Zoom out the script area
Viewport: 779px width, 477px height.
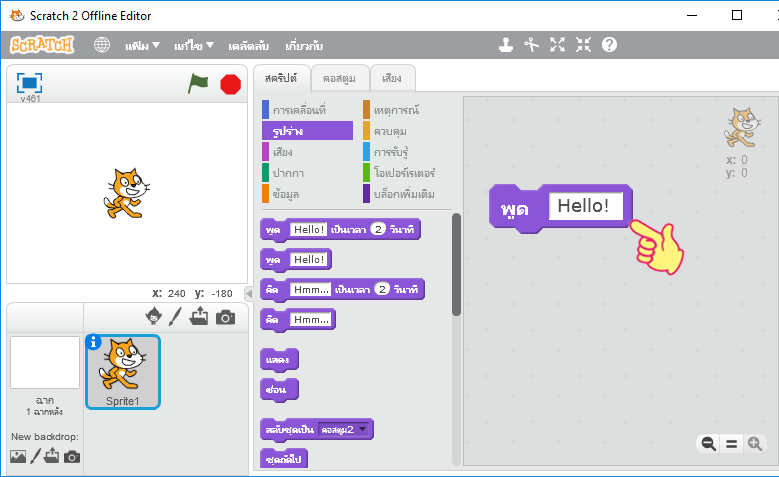(x=708, y=444)
